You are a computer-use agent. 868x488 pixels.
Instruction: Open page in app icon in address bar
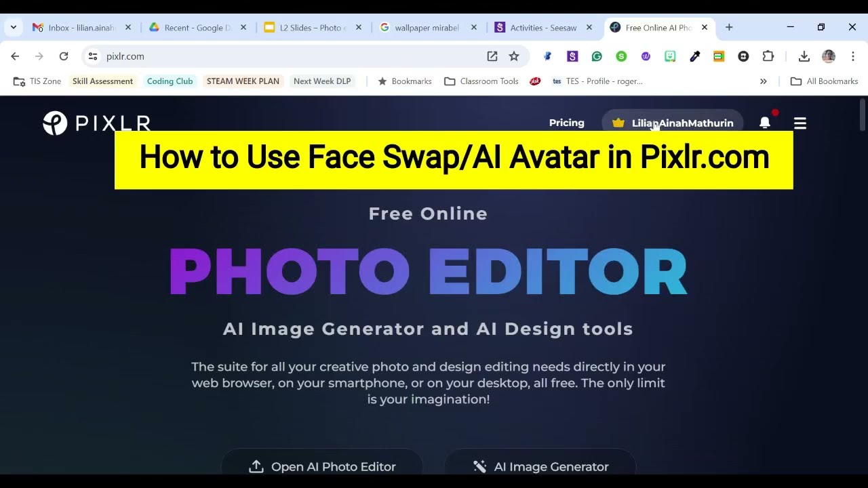492,56
